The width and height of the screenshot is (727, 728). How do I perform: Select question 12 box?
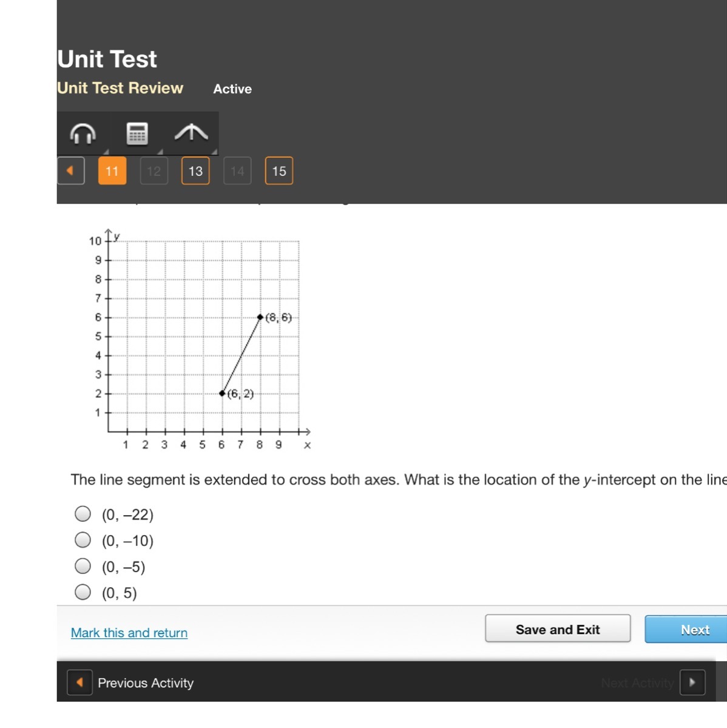pos(154,171)
